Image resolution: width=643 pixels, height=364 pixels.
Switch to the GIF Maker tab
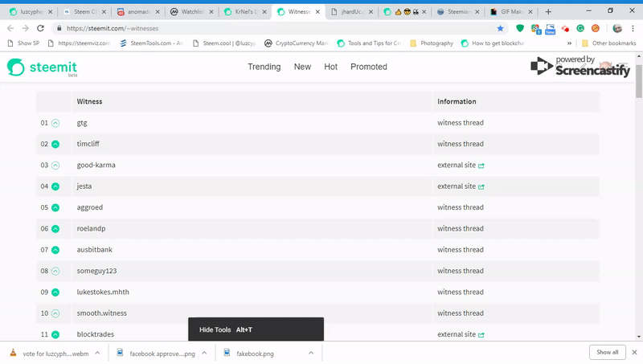point(511,12)
